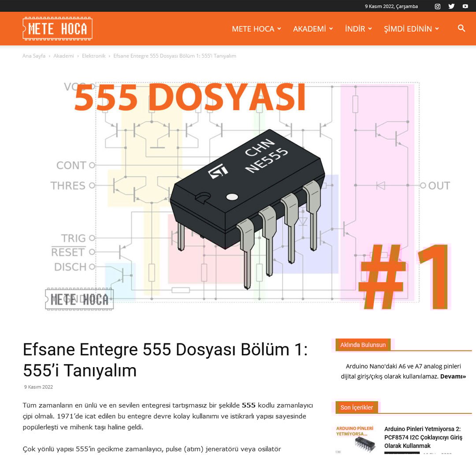Expand the chevron next to METE HOCA
This screenshot has width=476, height=476.
[279, 29]
